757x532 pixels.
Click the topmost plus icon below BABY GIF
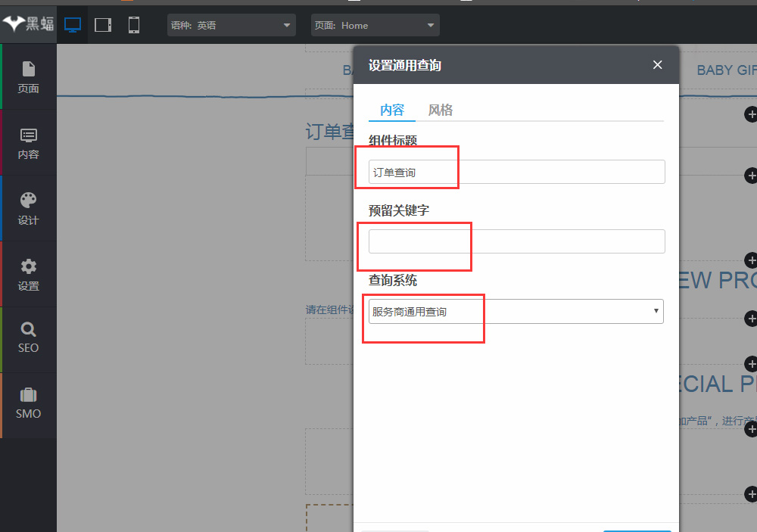pos(751,114)
